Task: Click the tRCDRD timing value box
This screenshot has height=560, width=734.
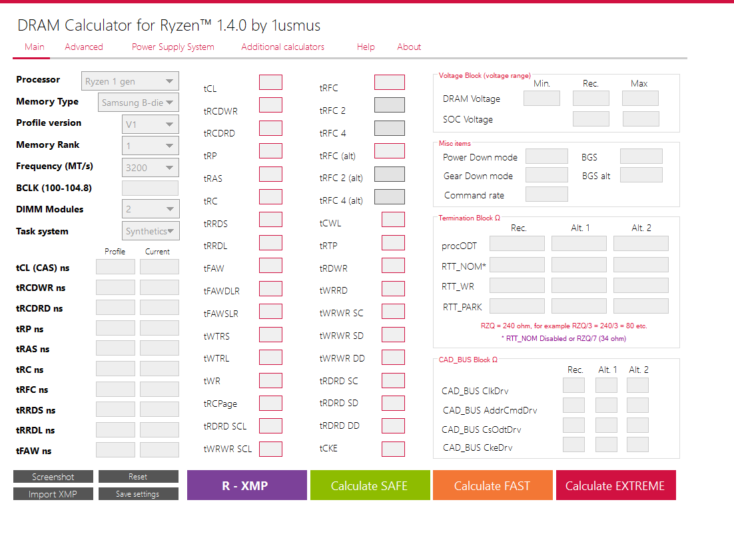Action: [x=270, y=128]
